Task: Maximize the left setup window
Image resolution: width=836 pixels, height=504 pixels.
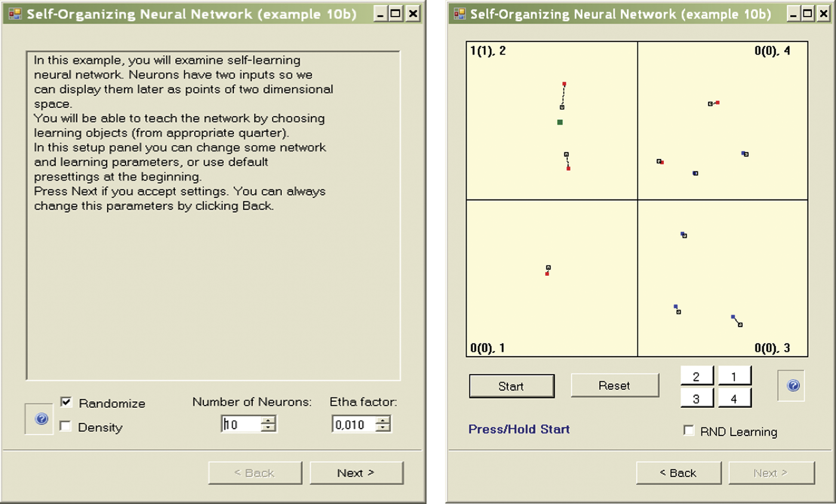Action: tap(396, 15)
